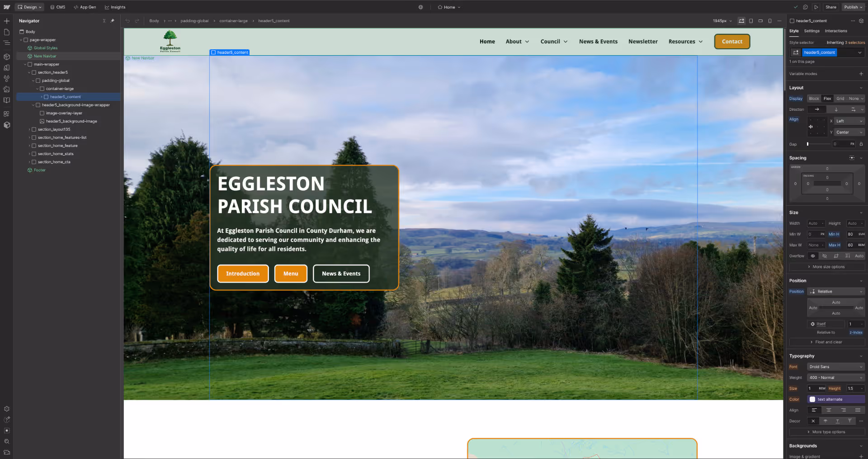Image resolution: width=868 pixels, height=459 pixels.
Task: Click the Introduction button in hero
Action: pyautogui.click(x=243, y=274)
